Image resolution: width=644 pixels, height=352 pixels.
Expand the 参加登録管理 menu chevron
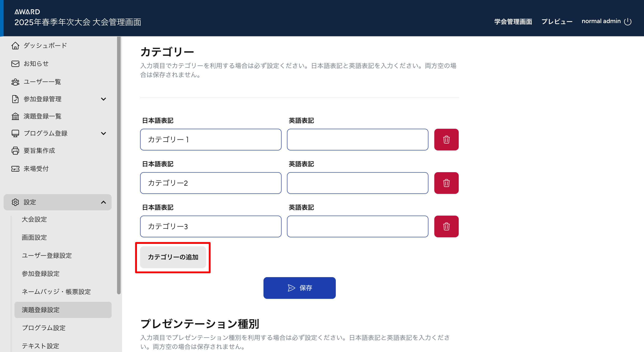pyautogui.click(x=103, y=99)
